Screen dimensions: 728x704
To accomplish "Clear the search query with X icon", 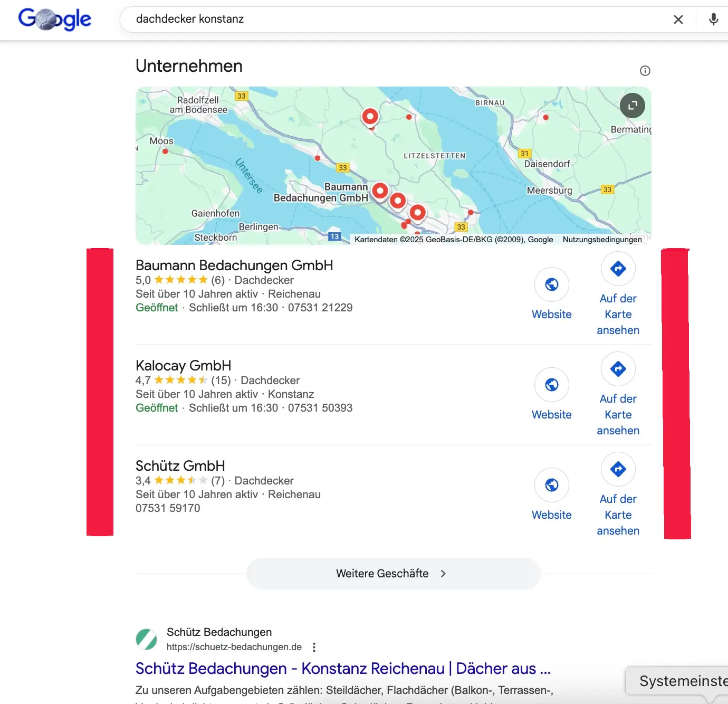I will coord(678,20).
